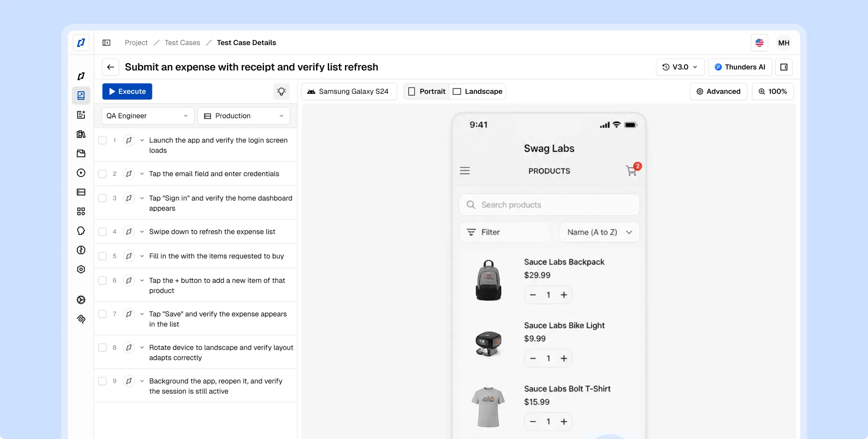Click the AI agent icon on step 9
The width and height of the screenshot is (868, 439).
pos(129,381)
